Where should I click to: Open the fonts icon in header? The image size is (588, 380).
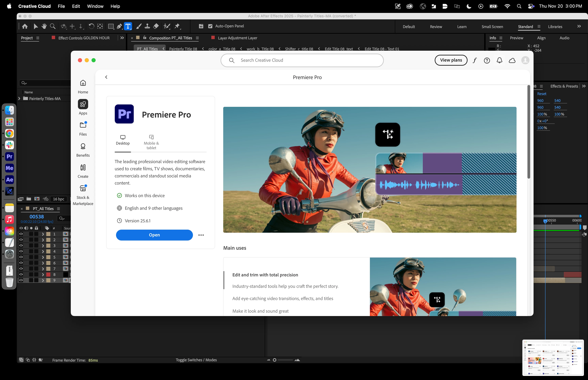click(x=475, y=60)
